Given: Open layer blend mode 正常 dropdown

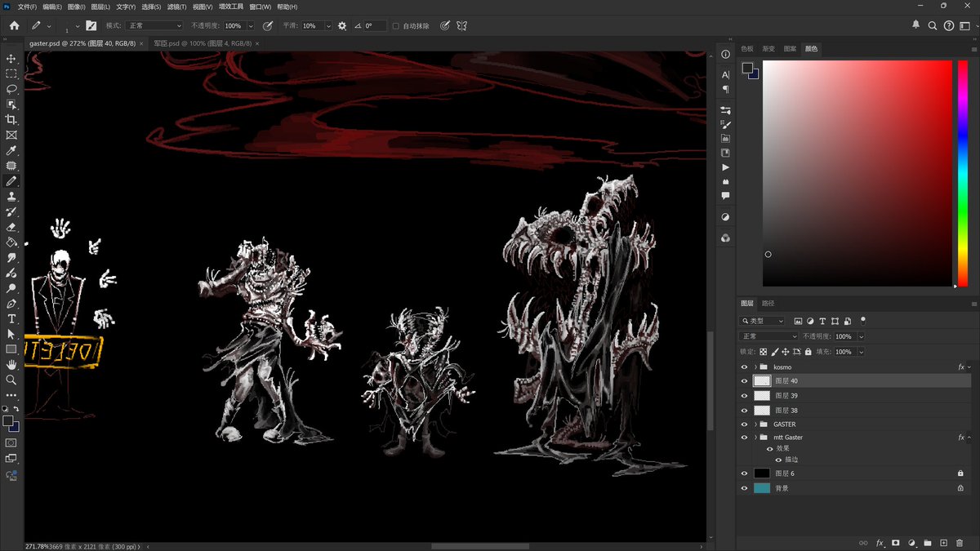Looking at the screenshot, I should [768, 336].
